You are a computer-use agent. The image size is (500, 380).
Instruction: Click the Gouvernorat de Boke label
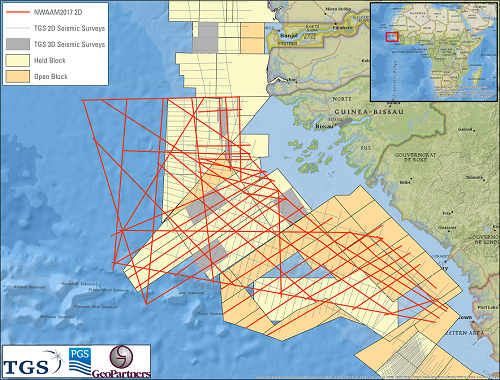point(415,157)
